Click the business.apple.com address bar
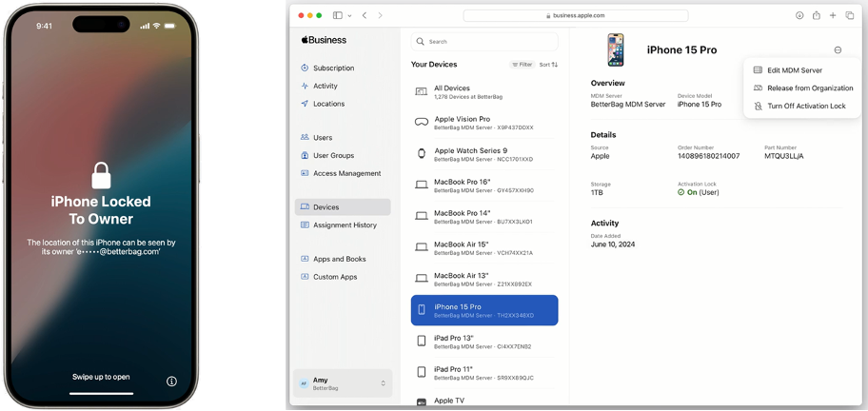 (576, 15)
